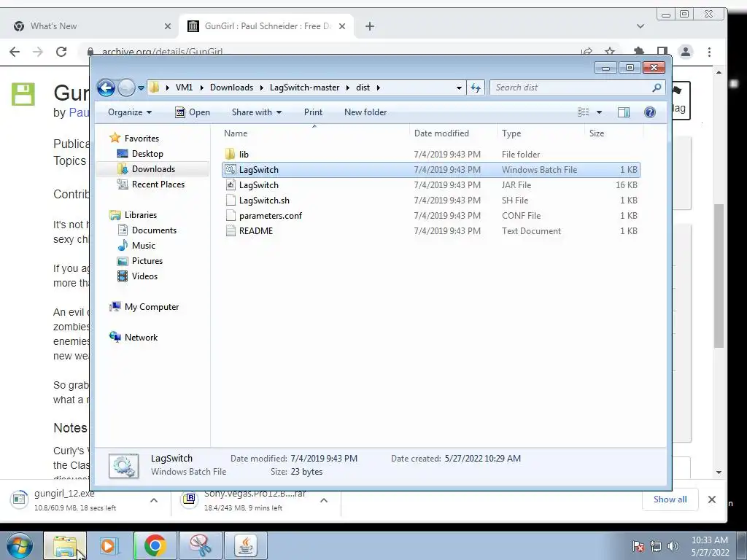The width and height of the screenshot is (747, 560).
Task: Click the volume speaker tray icon
Action: click(673, 546)
